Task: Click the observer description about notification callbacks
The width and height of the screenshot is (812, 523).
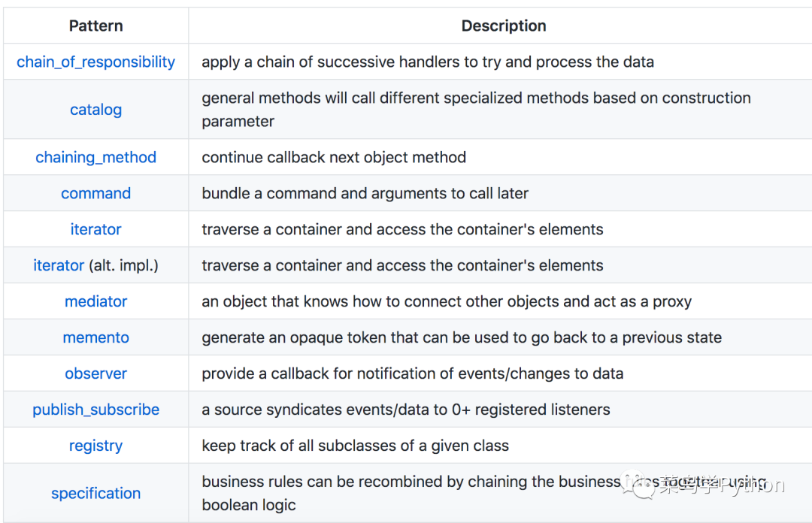Action: coord(412,373)
